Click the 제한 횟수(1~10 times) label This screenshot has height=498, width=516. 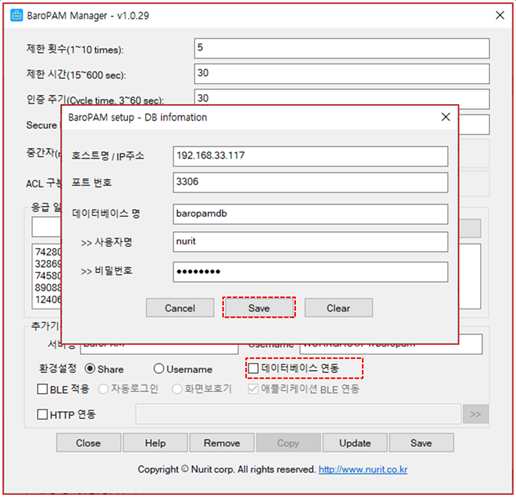[75, 49]
